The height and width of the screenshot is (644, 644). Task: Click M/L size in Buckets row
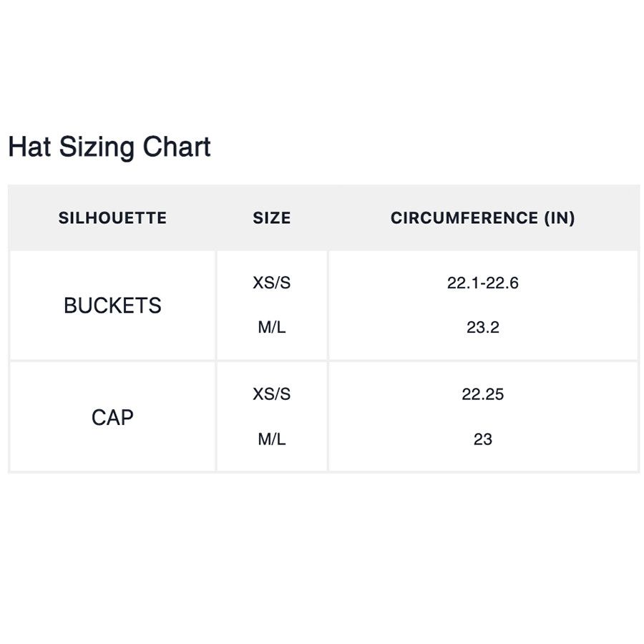(271, 327)
